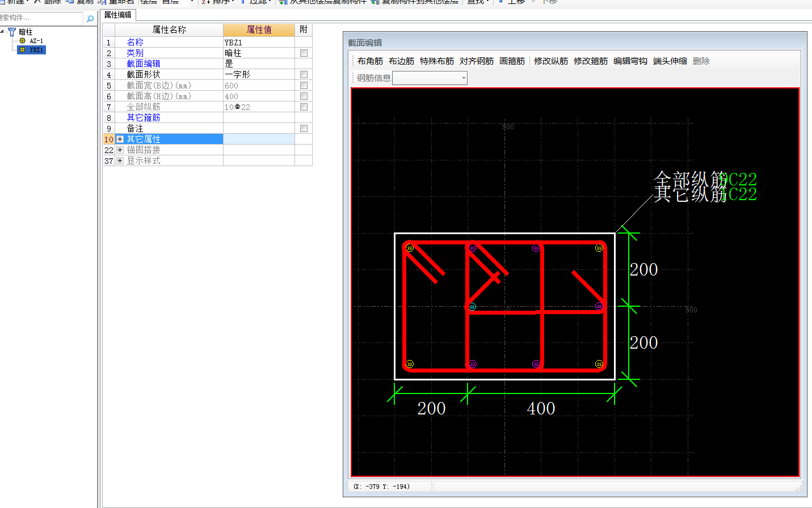Viewport: 812px width, 508px height.
Task: Click the bottom-right yellow corner rebar point
Action: coord(599,364)
